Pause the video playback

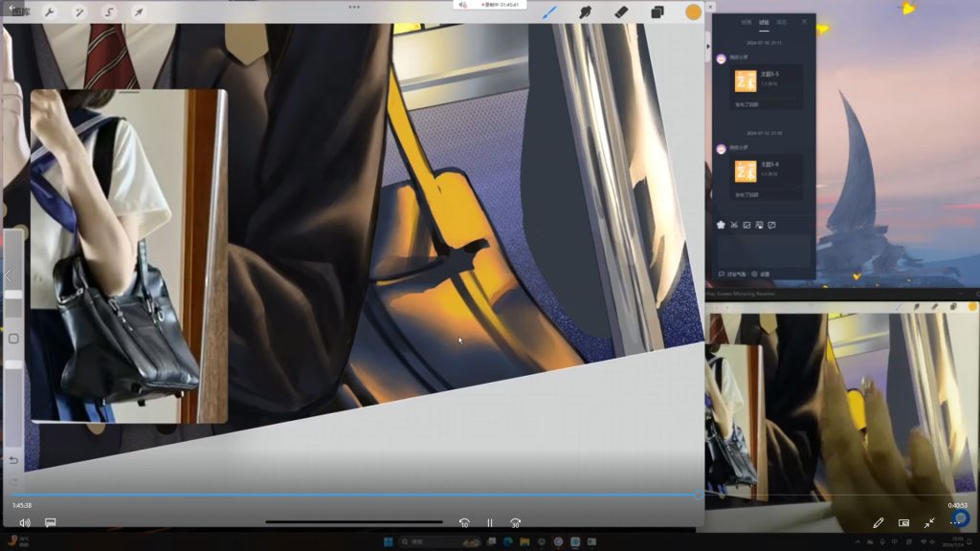pyautogui.click(x=489, y=523)
